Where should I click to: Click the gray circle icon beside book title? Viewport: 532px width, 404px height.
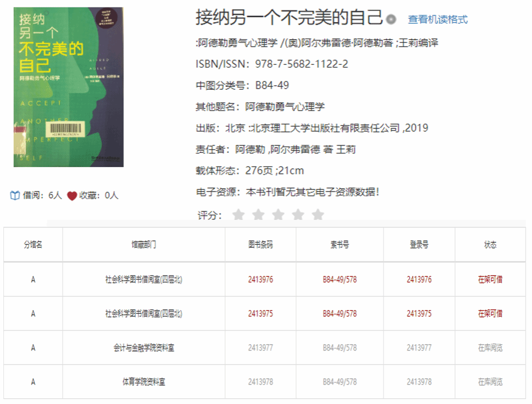[391, 19]
